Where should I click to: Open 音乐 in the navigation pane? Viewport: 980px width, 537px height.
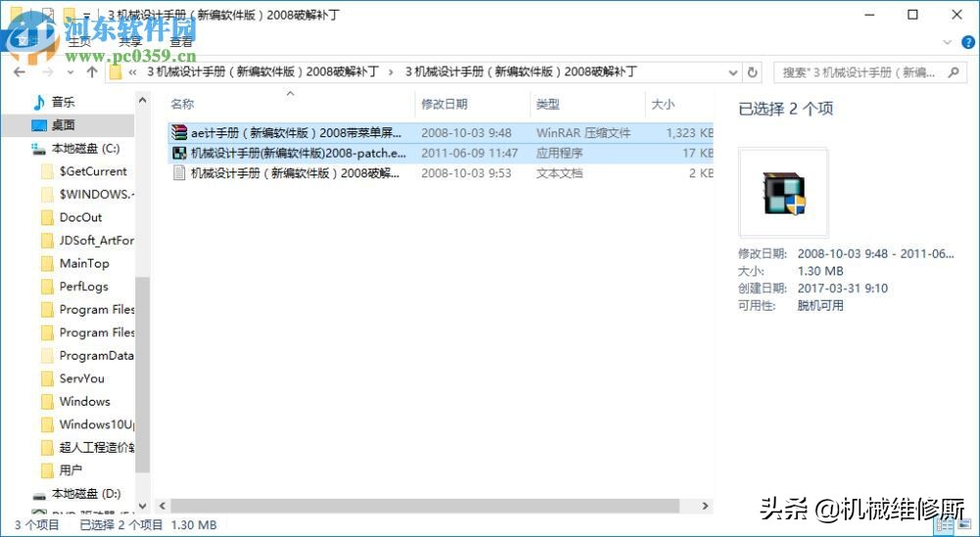tap(63, 102)
